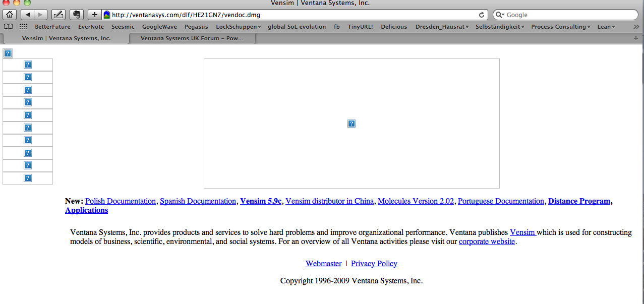Go to the browser home page

(x=10, y=15)
